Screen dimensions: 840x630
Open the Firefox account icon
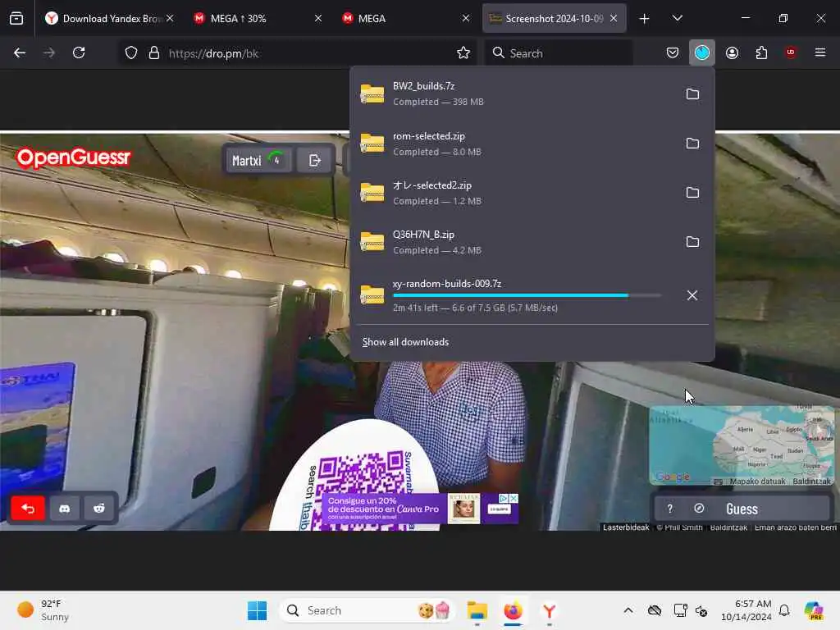pyautogui.click(x=732, y=53)
